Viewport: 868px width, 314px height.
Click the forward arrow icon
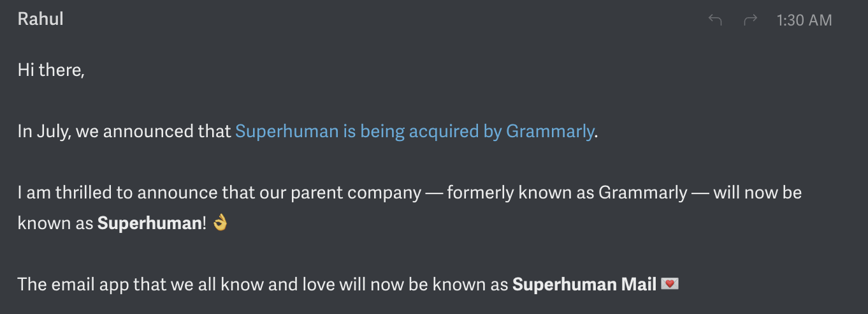tap(750, 20)
